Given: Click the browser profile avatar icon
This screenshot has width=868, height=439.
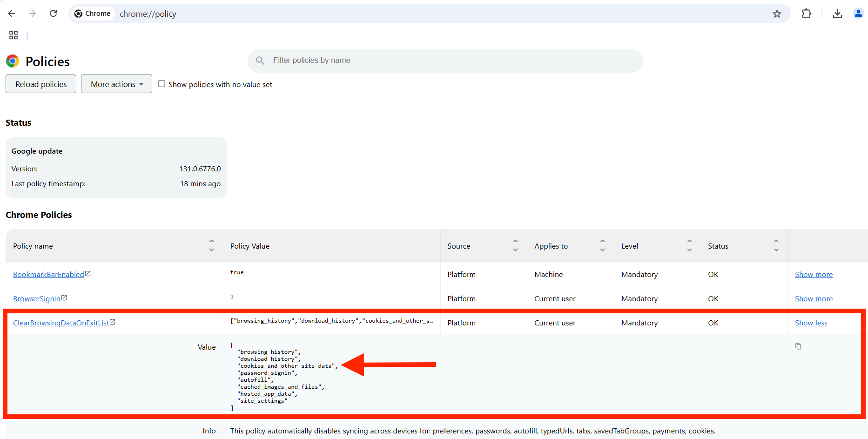Looking at the screenshot, I should point(858,14).
